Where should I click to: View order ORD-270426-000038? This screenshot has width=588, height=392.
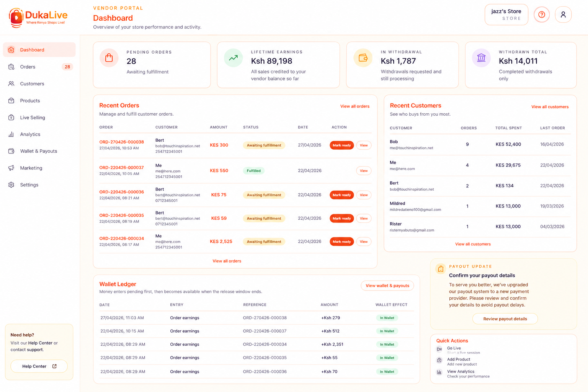point(364,145)
